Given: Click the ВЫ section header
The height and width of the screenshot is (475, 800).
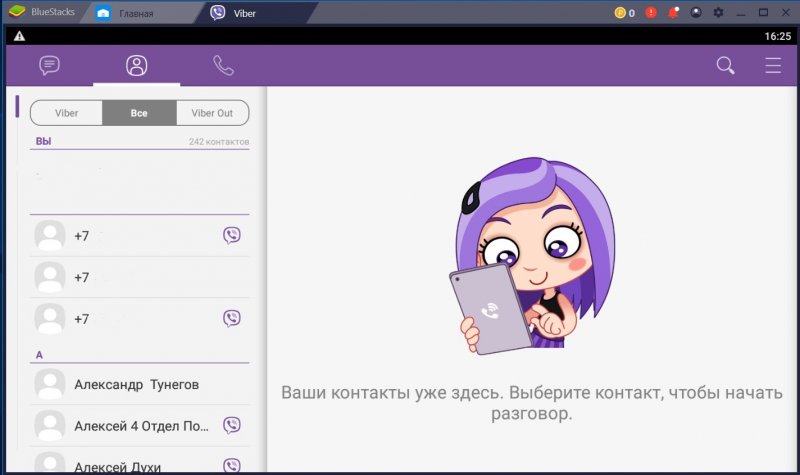Looking at the screenshot, I should (43, 141).
